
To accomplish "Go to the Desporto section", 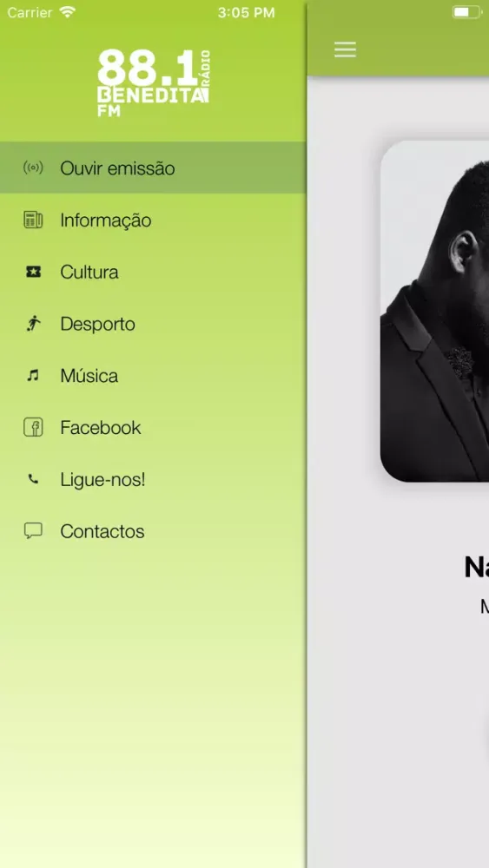I will coord(153,324).
